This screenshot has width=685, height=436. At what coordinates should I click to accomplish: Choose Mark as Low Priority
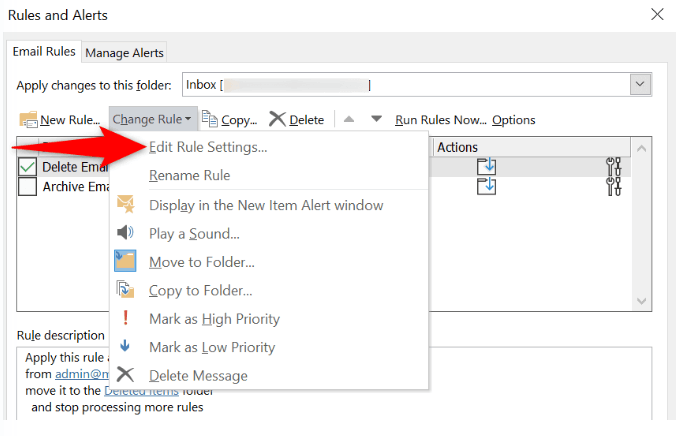(x=212, y=347)
